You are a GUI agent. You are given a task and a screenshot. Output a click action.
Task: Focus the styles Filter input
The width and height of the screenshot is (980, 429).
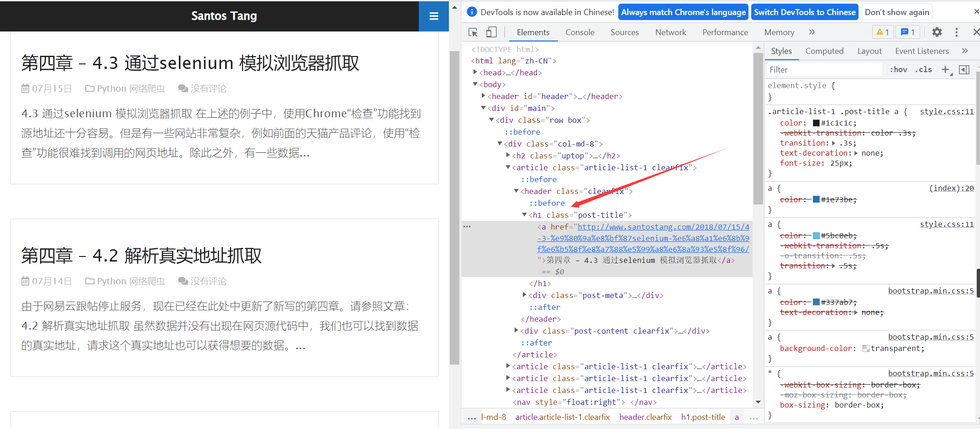(824, 70)
